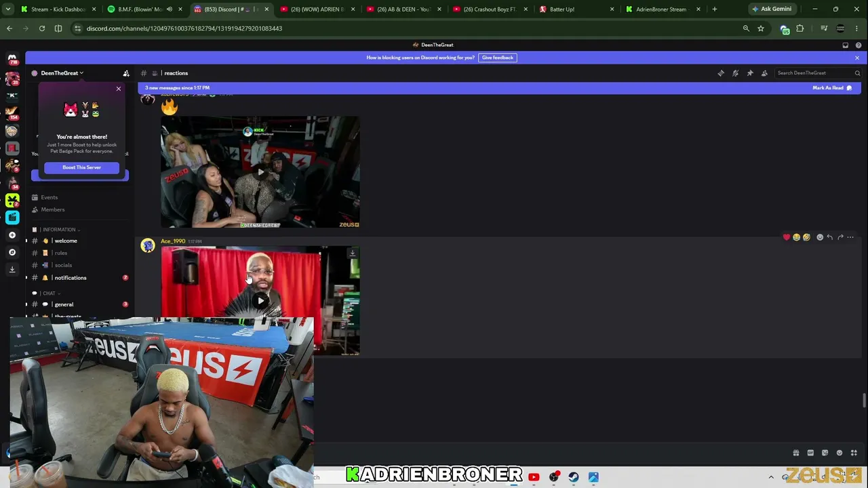Click Give feedback button in banner
This screenshot has width=868, height=488.
[x=498, y=58]
